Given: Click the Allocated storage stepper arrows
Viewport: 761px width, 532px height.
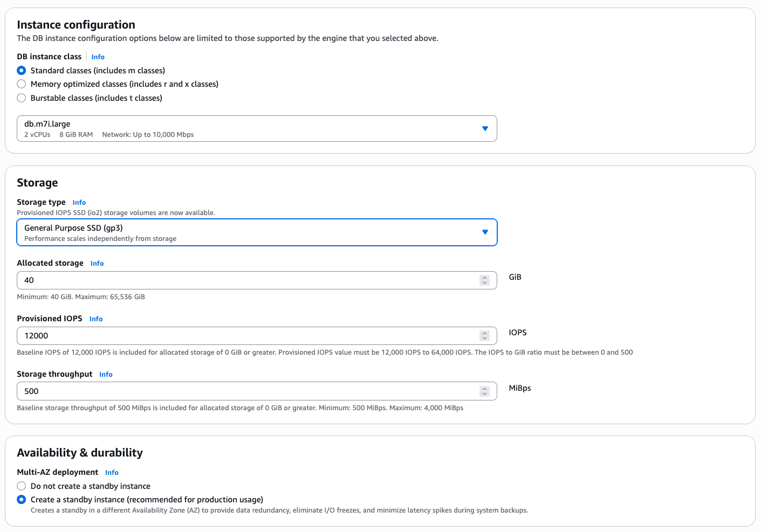Looking at the screenshot, I should coord(484,280).
